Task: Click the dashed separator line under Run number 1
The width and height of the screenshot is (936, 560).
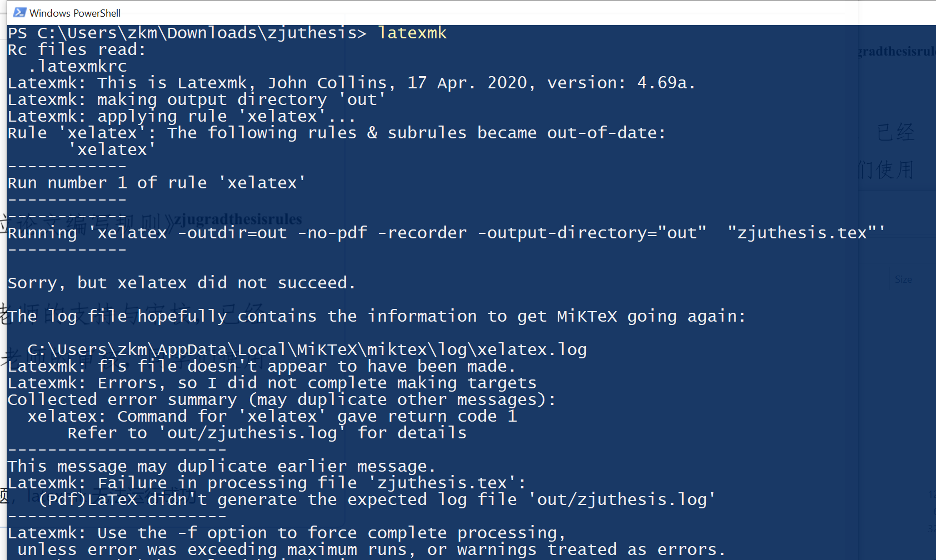Action: [66, 199]
